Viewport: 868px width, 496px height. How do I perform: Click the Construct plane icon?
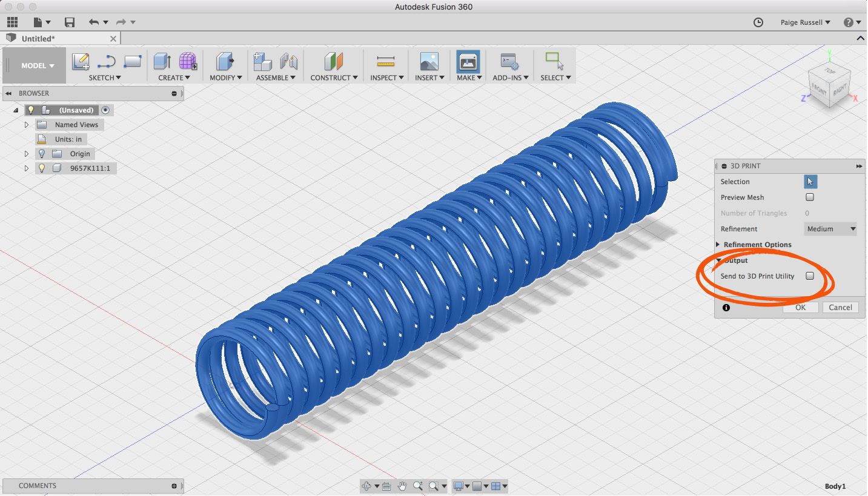[x=334, y=62]
